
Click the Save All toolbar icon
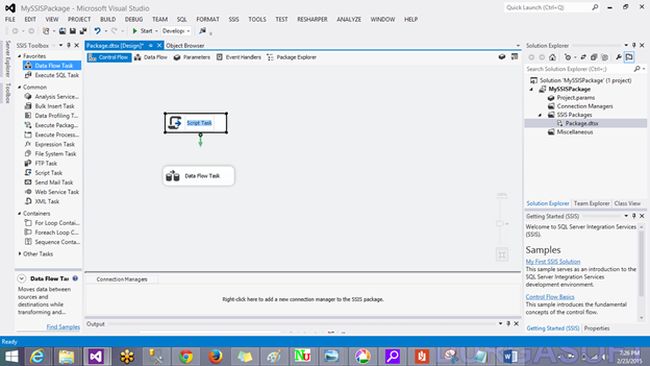(x=83, y=31)
